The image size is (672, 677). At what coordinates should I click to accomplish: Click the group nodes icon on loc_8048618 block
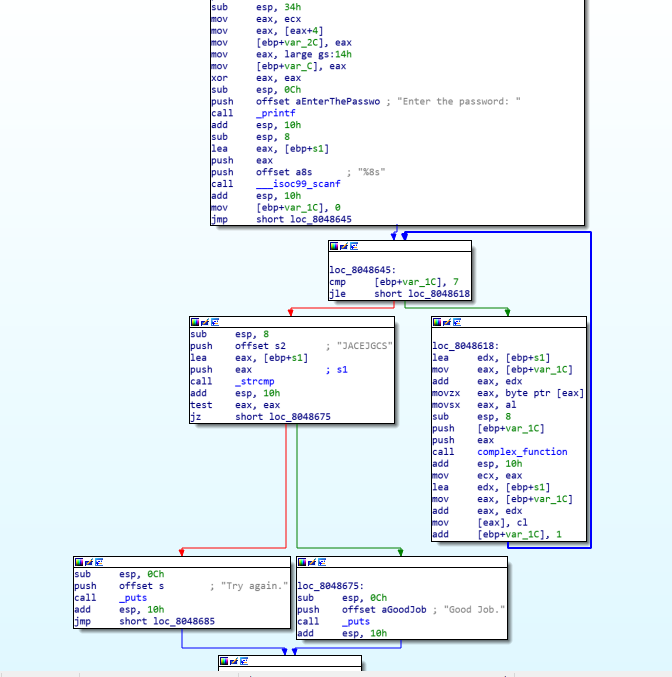(x=457, y=322)
